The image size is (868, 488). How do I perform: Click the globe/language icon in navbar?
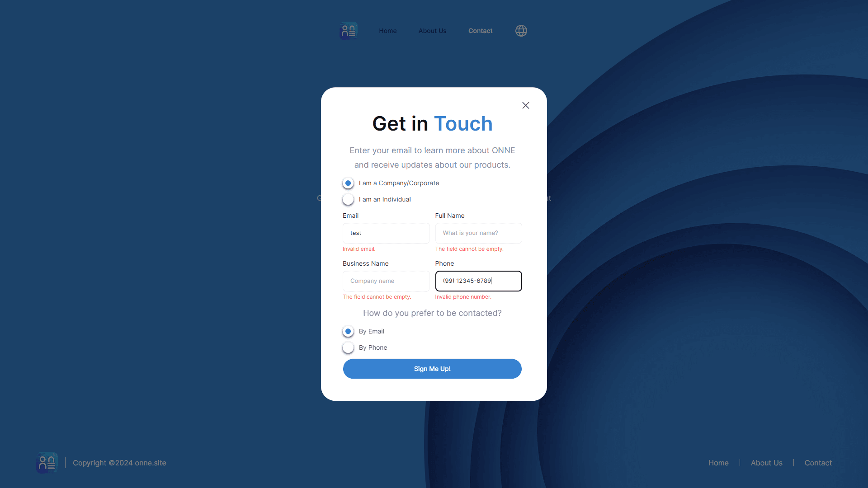pos(521,30)
